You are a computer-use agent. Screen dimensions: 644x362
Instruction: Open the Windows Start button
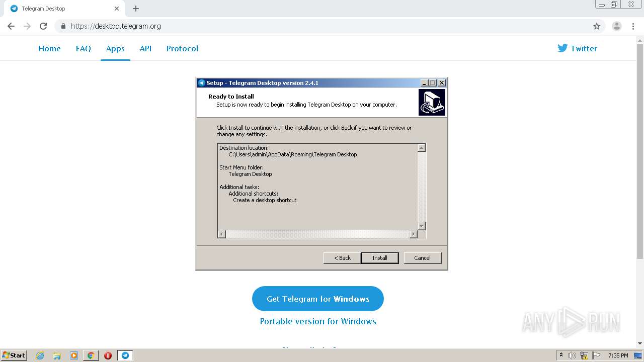click(14, 355)
